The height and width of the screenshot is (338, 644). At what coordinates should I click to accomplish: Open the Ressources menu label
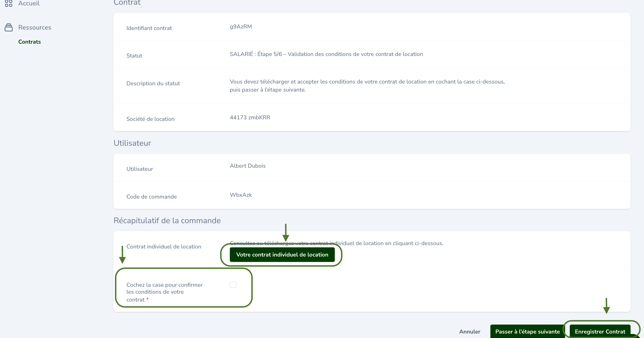tap(35, 28)
